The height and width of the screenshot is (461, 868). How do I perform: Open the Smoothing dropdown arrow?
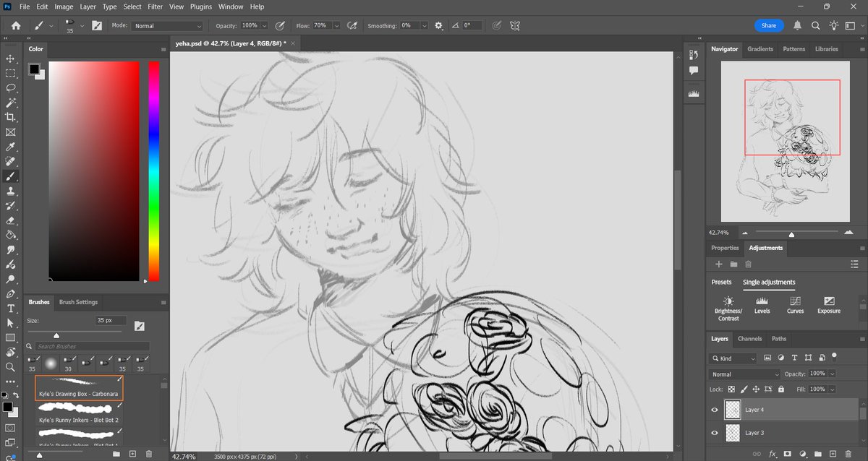click(425, 25)
